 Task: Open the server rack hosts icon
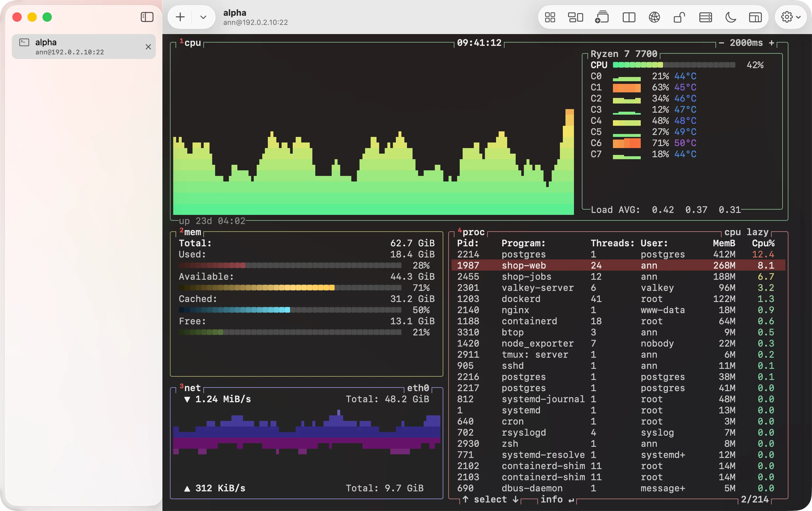tap(706, 17)
